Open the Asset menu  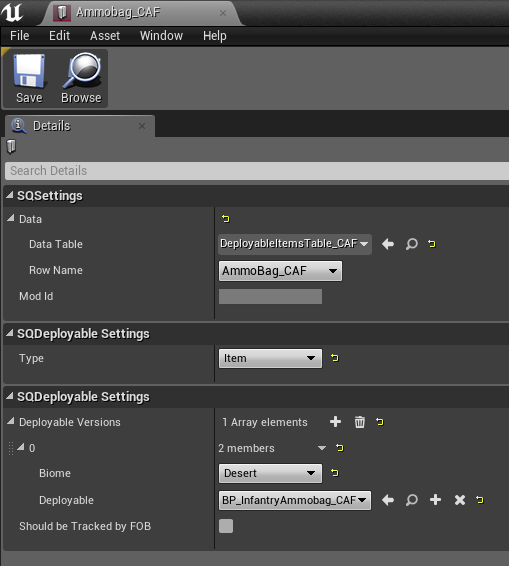[x=105, y=36]
